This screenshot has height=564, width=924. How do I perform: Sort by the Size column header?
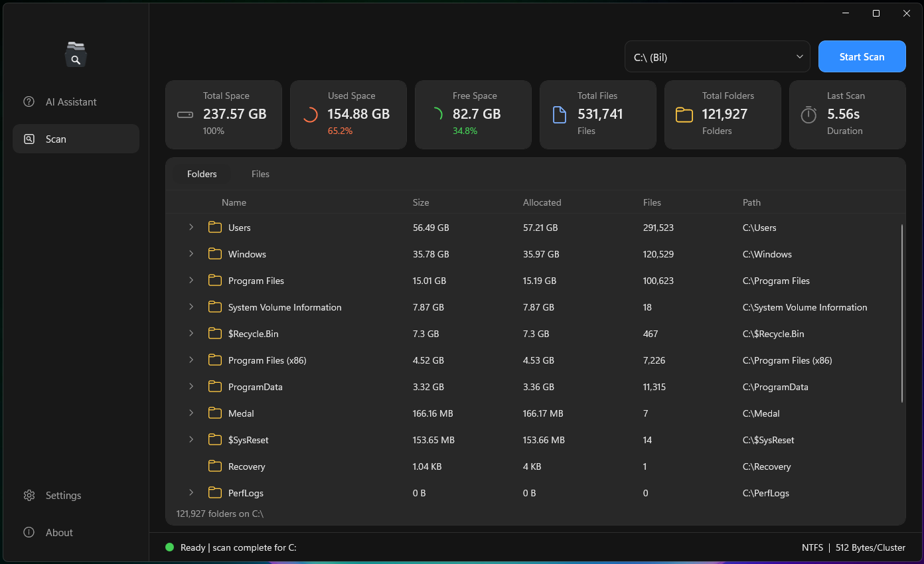421,202
